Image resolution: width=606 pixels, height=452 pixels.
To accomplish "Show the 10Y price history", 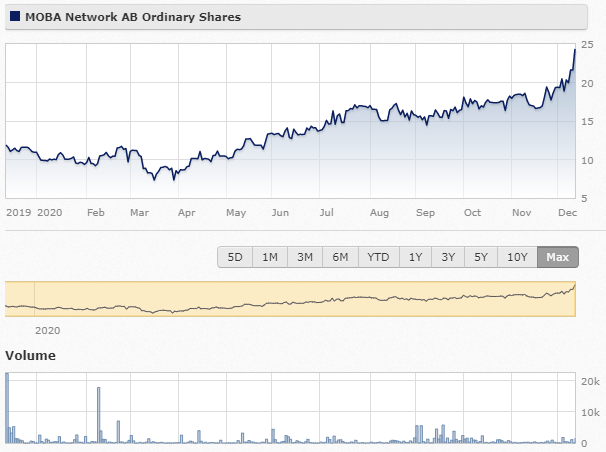I will (517, 257).
